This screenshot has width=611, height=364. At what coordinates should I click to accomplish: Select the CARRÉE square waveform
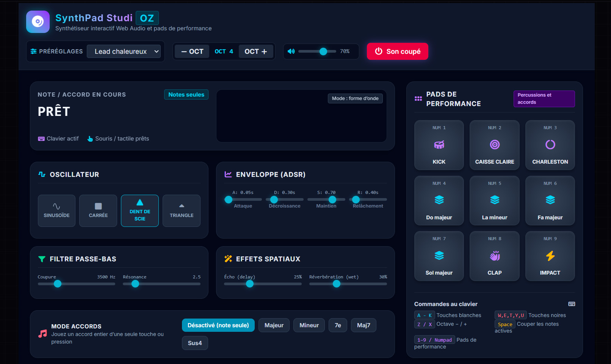click(98, 211)
